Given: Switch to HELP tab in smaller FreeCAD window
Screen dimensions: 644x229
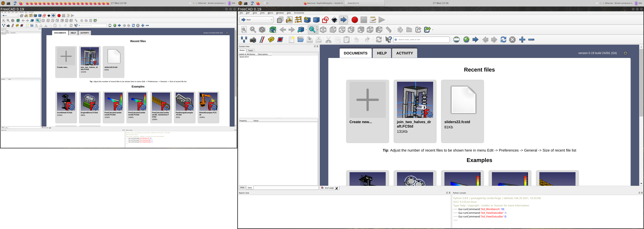Looking at the screenshot, I should coord(73,33).
